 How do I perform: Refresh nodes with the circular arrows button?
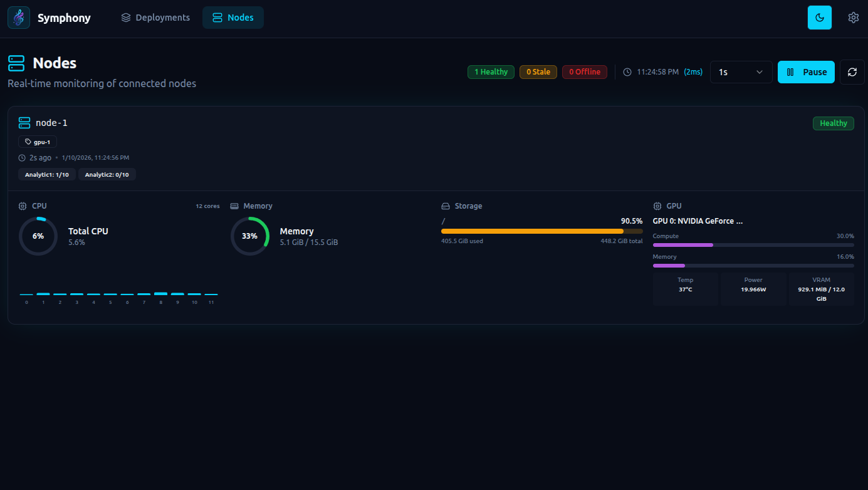[x=852, y=72]
